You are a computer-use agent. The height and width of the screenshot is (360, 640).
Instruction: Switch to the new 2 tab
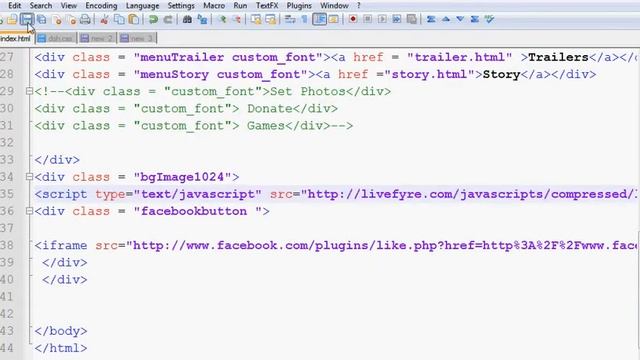tap(97, 38)
